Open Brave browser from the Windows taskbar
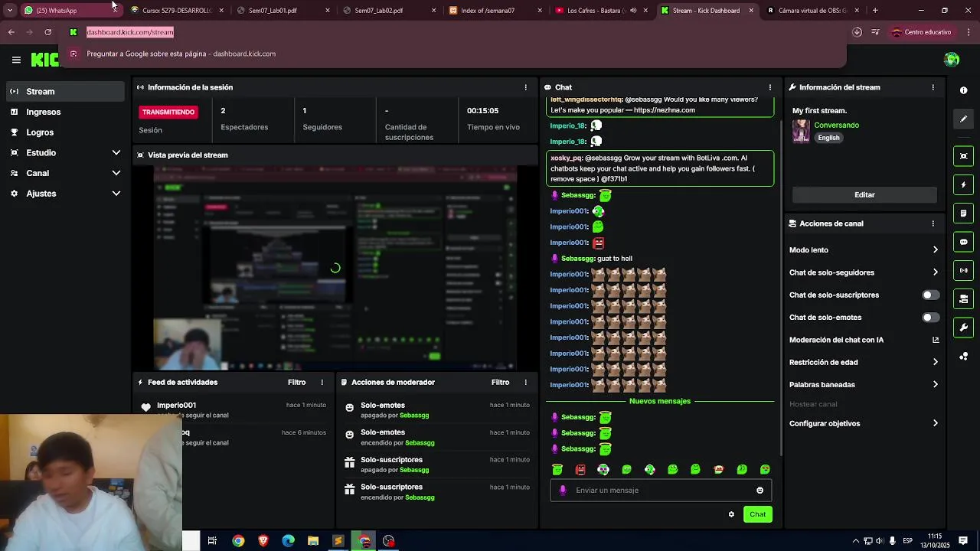Image resolution: width=980 pixels, height=551 pixels. pyautogui.click(x=263, y=541)
